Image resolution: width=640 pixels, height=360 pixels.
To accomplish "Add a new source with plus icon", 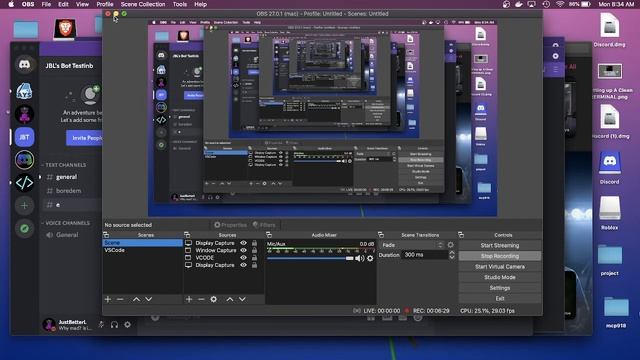I will (x=189, y=299).
